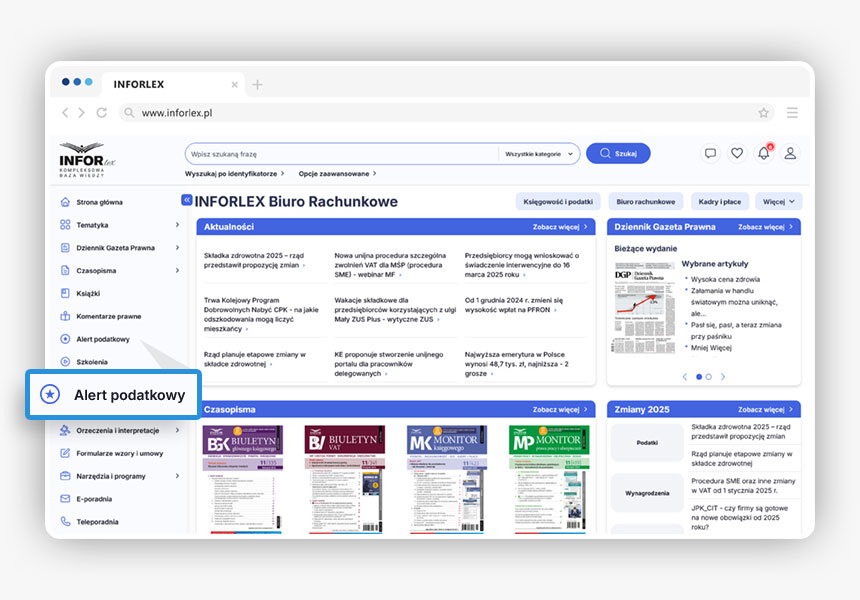Image resolution: width=860 pixels, height=600 pixels.
Task: Collapse sidebar with double-arrow icon
Action: click(x=186, y=200)
